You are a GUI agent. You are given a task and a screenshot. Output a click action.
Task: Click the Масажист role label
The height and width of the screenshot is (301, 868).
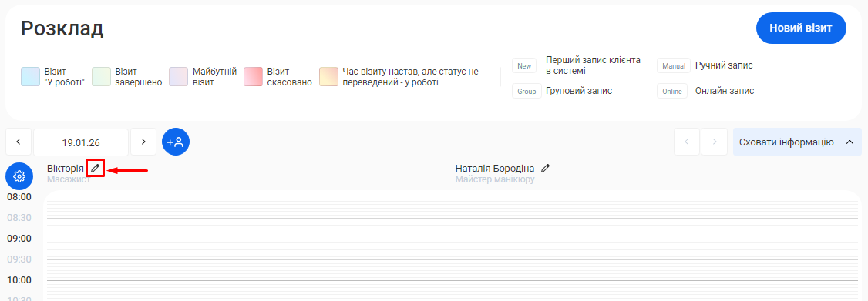[69, 179]
